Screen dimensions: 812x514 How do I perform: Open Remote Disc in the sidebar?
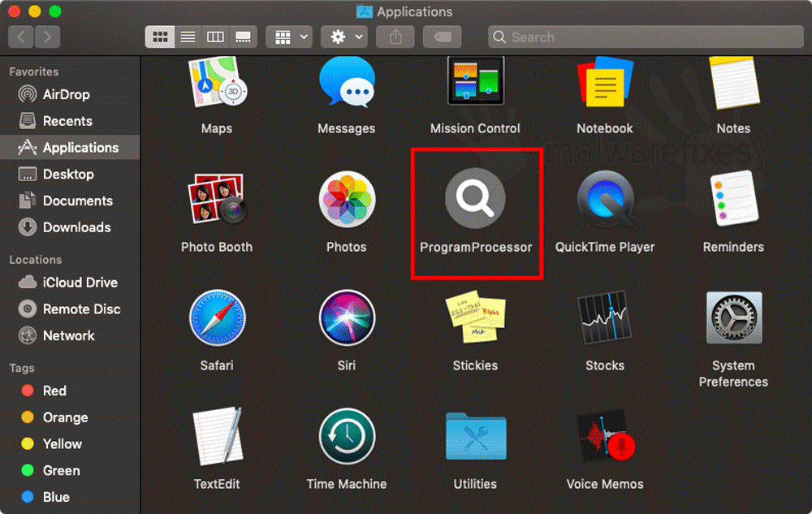[x=70, y=309]
